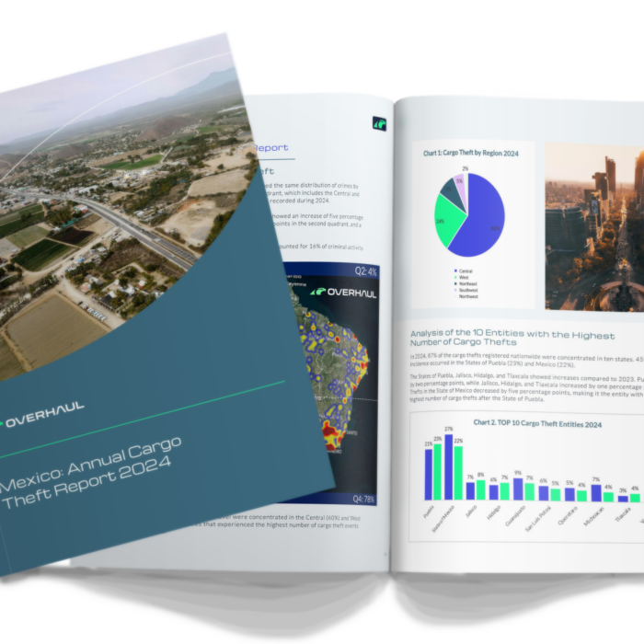Click the 'Southwest' legend entry
This screenshot has height=644, width=644.
(466, 290)
